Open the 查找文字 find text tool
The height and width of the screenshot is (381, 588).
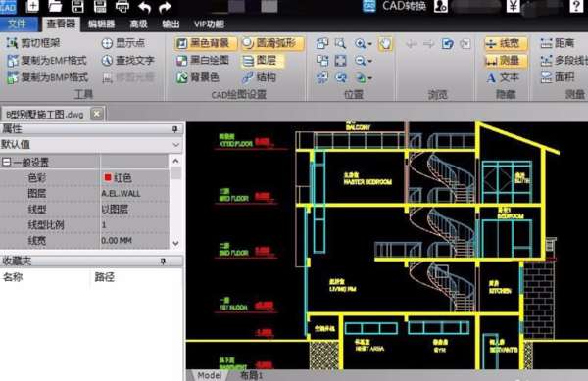click(128, 61)
